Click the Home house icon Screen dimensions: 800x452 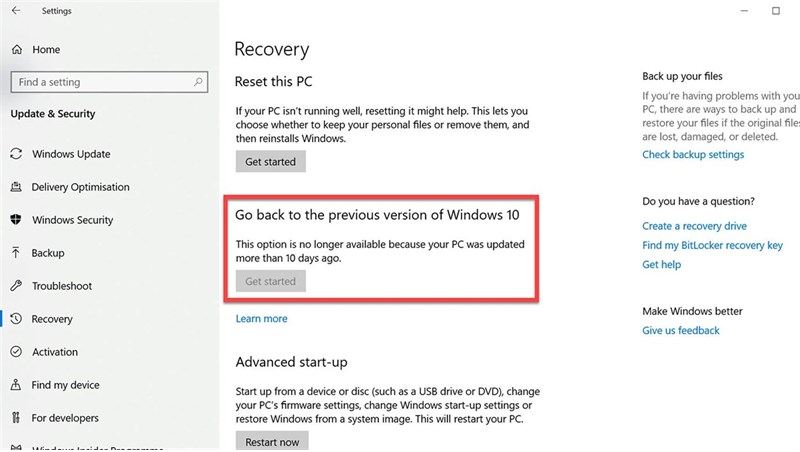coord(16,49)
